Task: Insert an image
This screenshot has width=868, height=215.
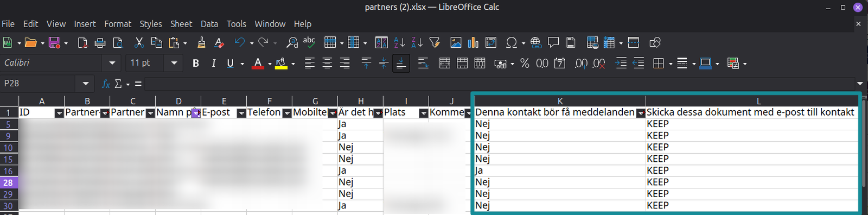Action: coord(456,43)
